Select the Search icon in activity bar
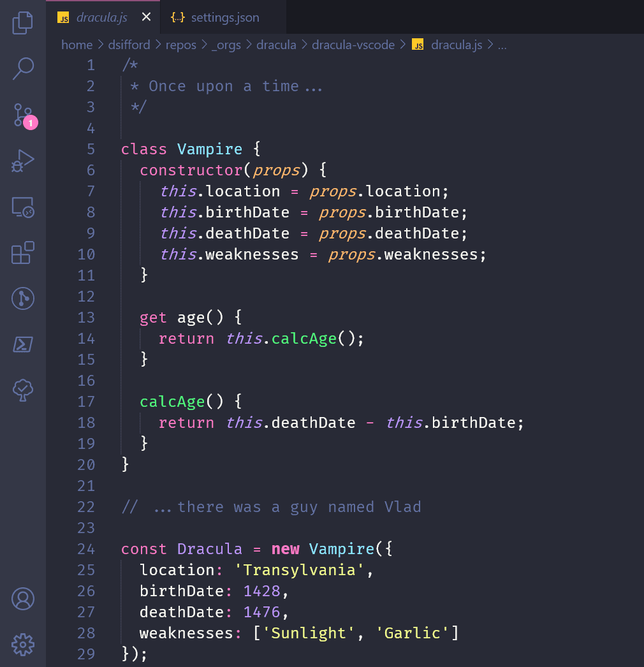Screen dimensions: 644x667 pyautogui.click(x=23, y=68)
